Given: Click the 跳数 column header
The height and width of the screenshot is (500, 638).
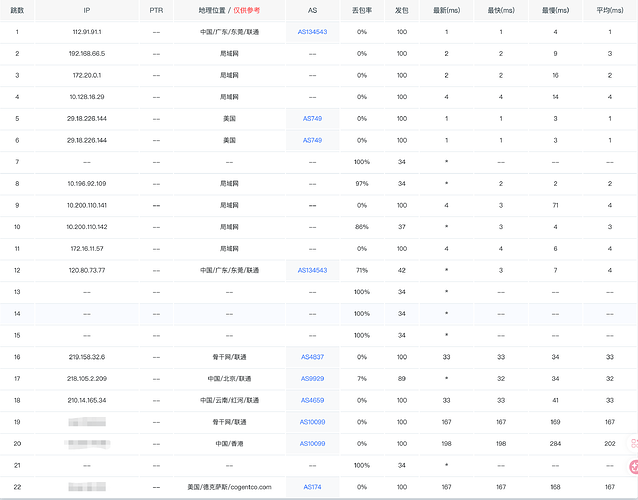Looking at the screenshot, I should pos(17,10).
